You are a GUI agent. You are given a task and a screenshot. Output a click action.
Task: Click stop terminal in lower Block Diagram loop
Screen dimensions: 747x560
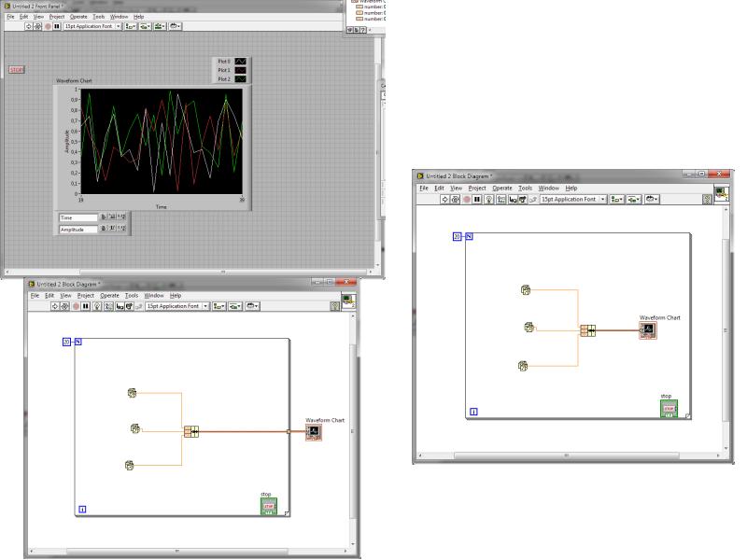point(269,506)
